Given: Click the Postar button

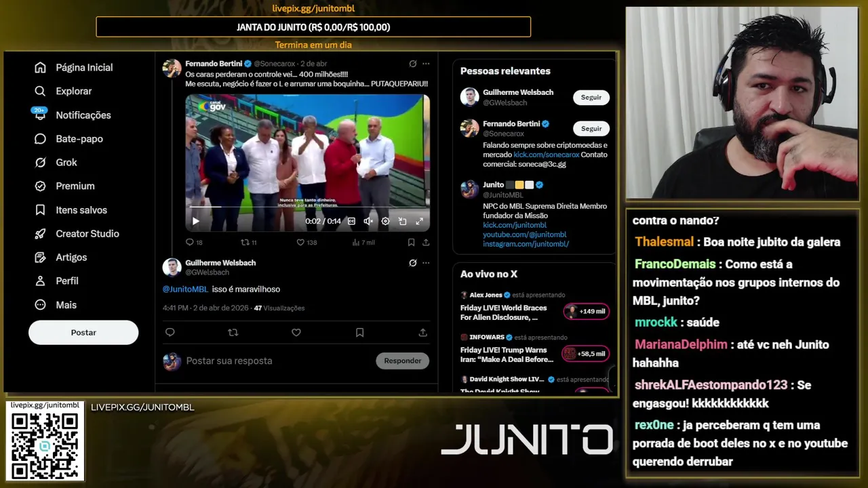Looking at the screenshot, I should [83, 333].
